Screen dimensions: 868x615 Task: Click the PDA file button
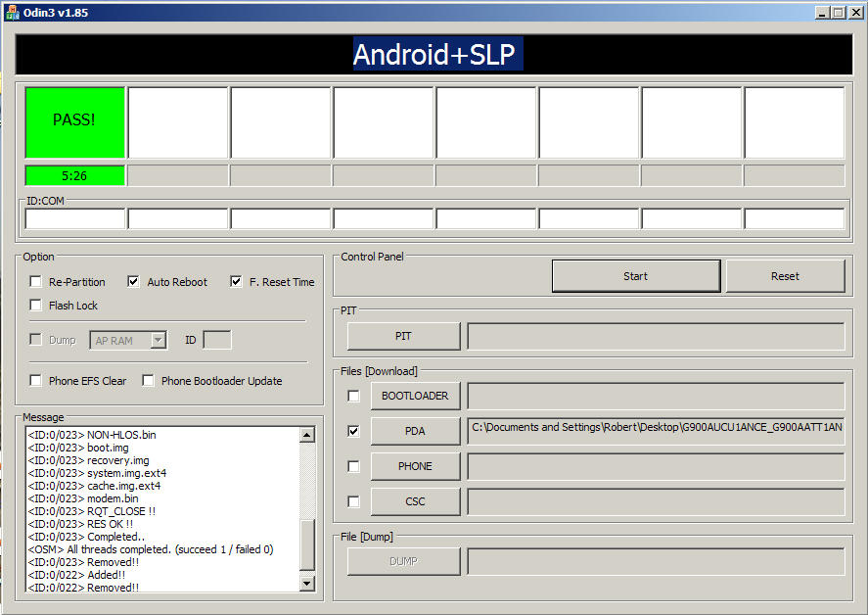[415, 431]
